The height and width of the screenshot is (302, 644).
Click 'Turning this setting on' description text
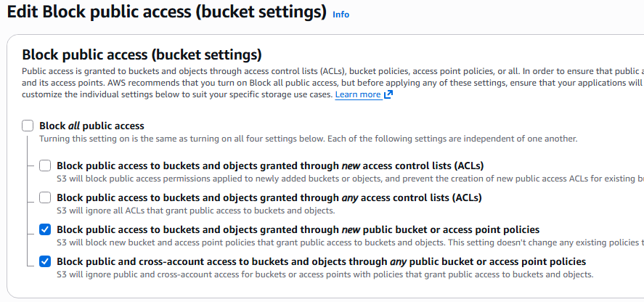[x=309, y=139]
